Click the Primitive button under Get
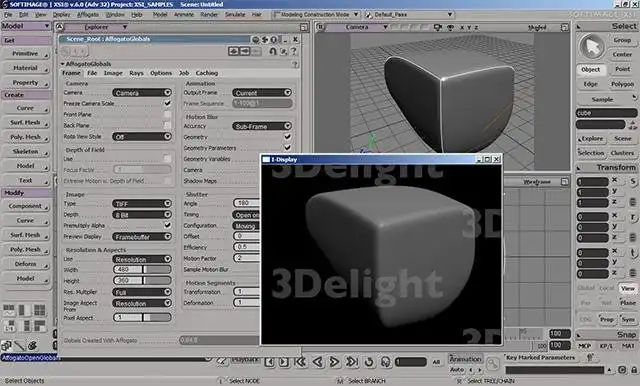Screen dimensions: 640x386 click(25, 54)
